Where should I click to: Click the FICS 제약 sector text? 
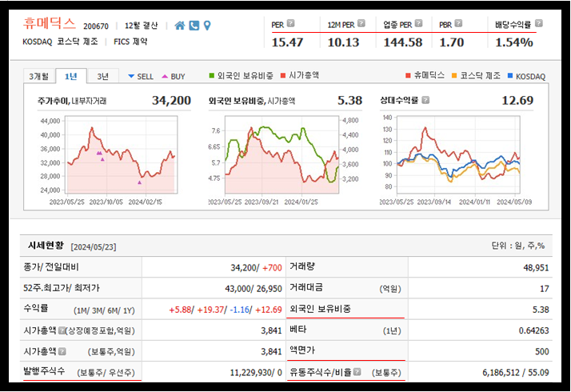(130, 42)
